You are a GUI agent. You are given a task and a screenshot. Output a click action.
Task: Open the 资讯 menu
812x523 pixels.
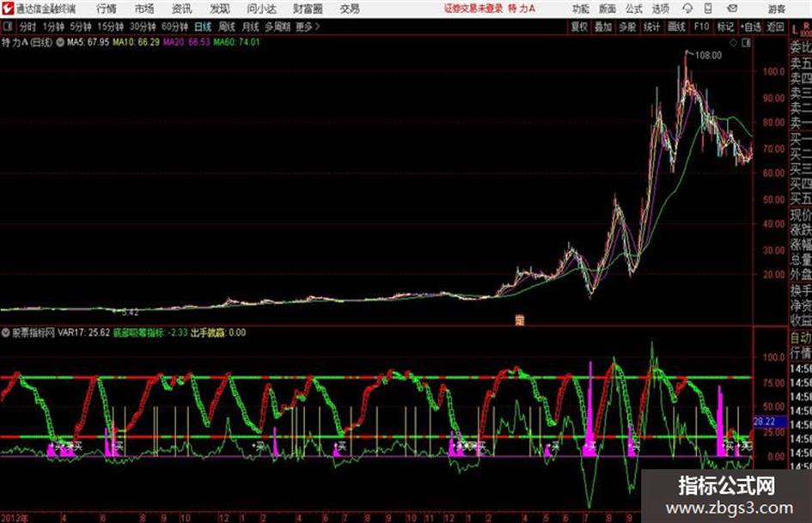coord(182,9)
